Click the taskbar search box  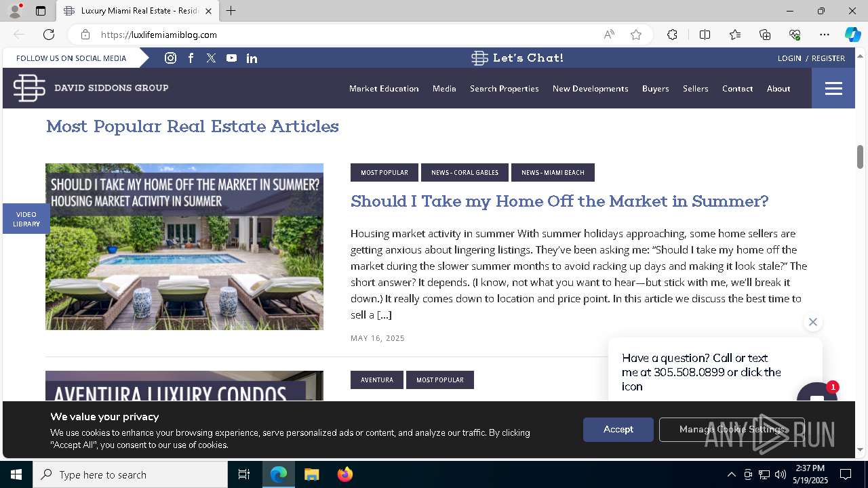click(x=130, y=474)
